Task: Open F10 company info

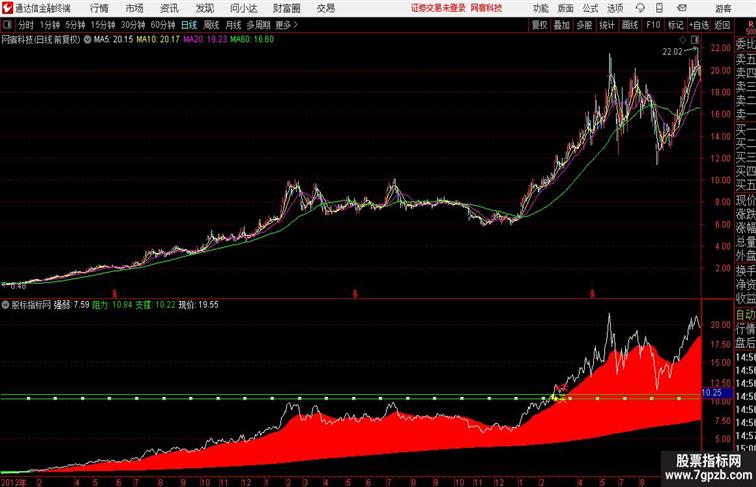Action: 653,25
